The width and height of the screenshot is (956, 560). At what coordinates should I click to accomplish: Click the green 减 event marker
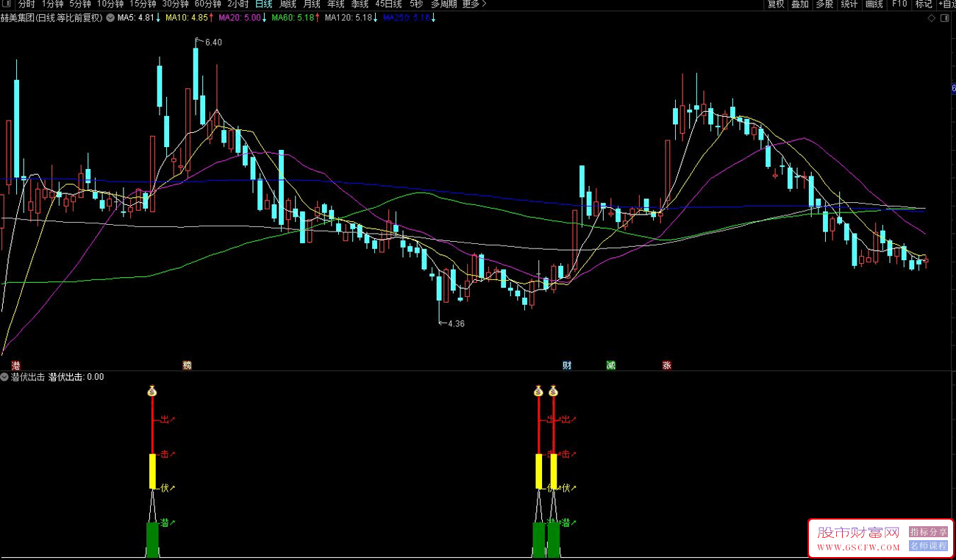[610, 365]
